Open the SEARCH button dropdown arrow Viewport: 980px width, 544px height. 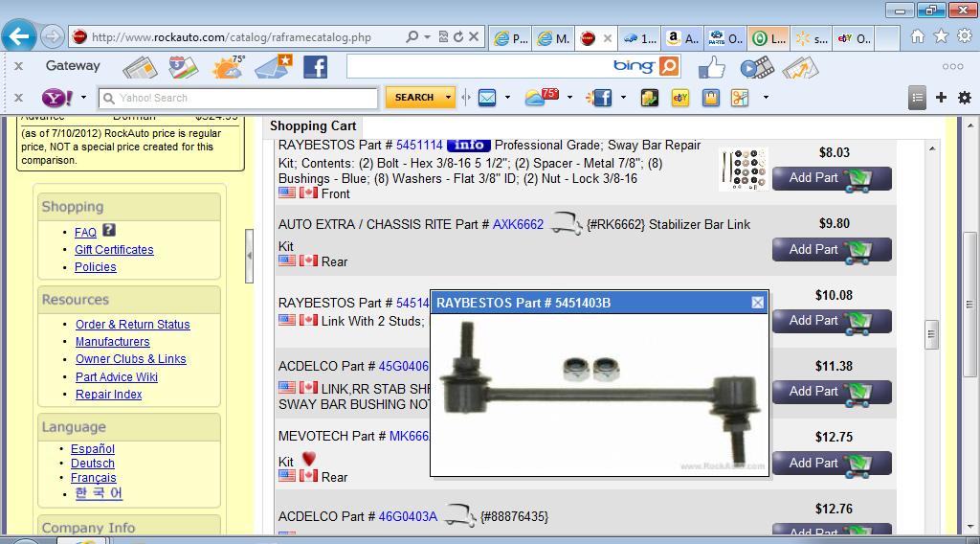click(x=448, y=98)
